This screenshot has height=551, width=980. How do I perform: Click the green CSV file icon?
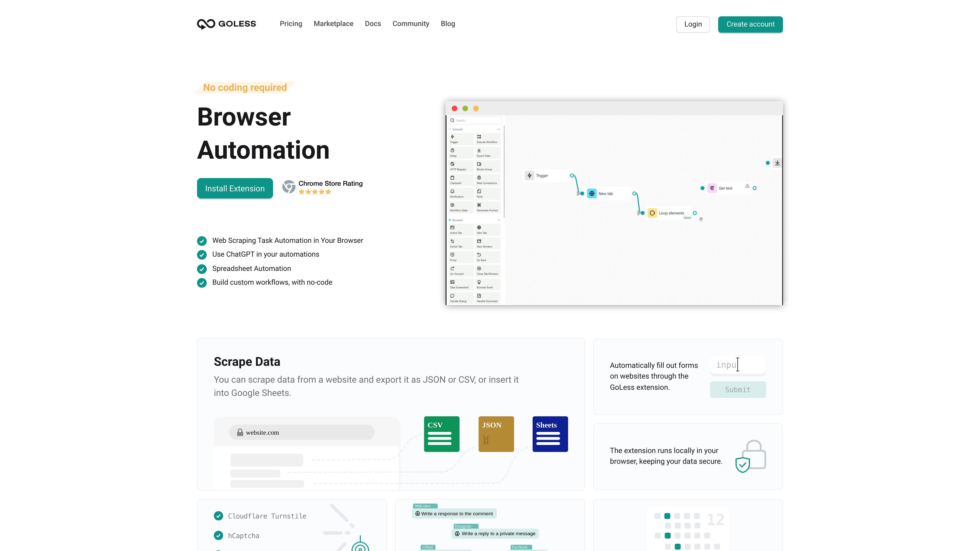442,434
